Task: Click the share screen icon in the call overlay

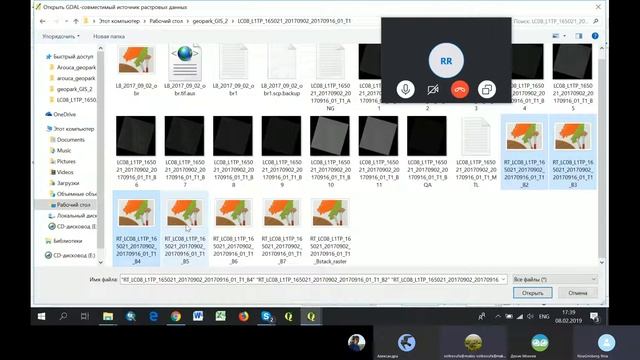Action: [x=487, y=89]
